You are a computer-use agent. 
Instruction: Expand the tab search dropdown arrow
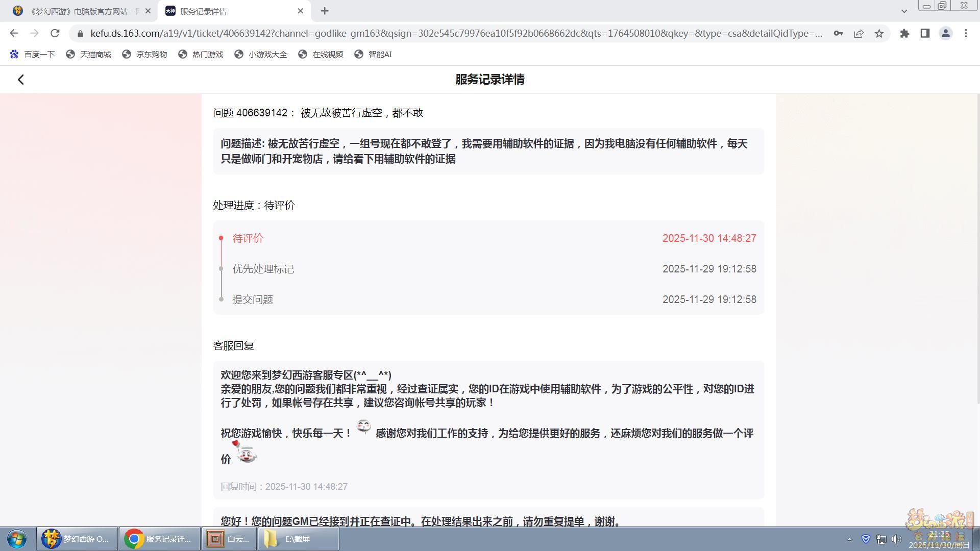(x=904, y=11)
